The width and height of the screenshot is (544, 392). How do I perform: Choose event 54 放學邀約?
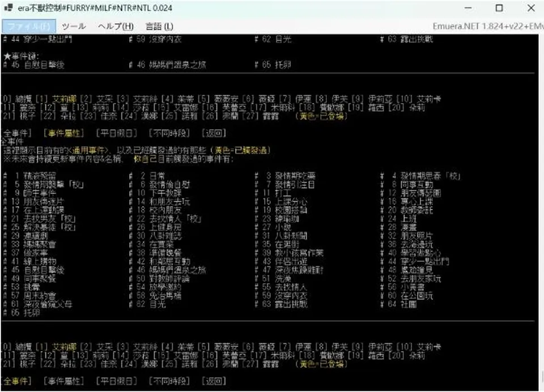(x=155, y=287)
